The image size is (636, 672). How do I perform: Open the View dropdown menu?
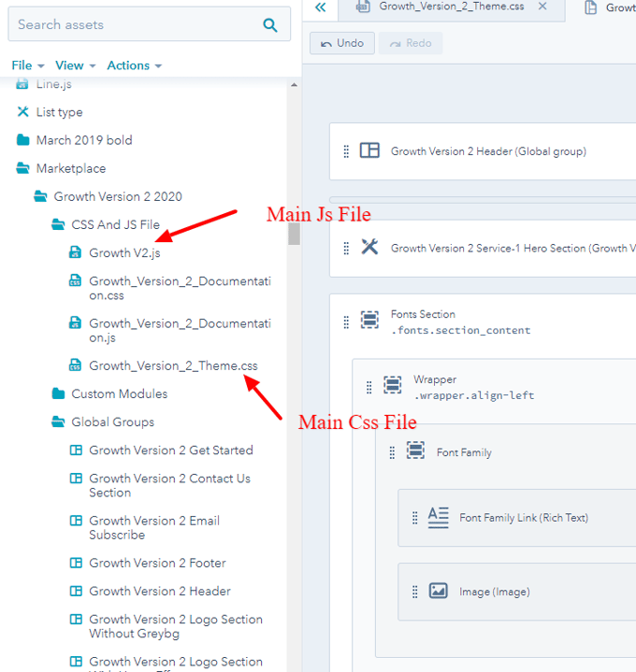coord(75,65)
